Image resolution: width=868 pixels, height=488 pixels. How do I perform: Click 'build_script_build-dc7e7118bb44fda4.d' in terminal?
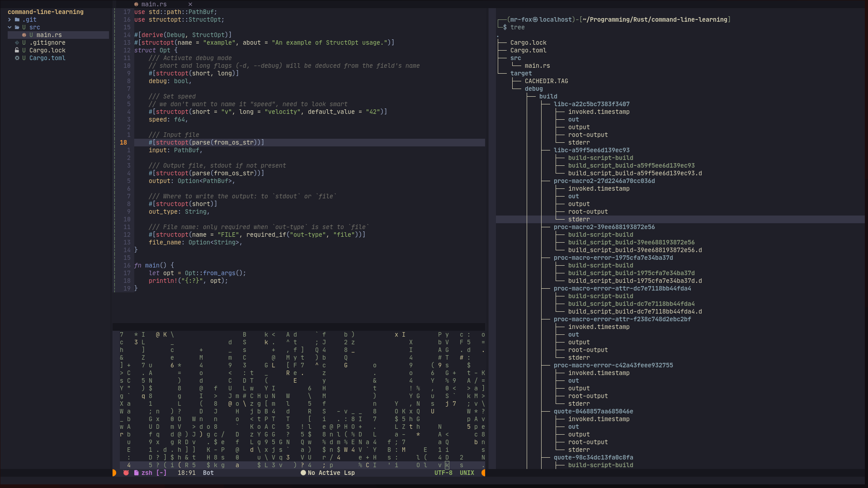(x=635, y=311)
